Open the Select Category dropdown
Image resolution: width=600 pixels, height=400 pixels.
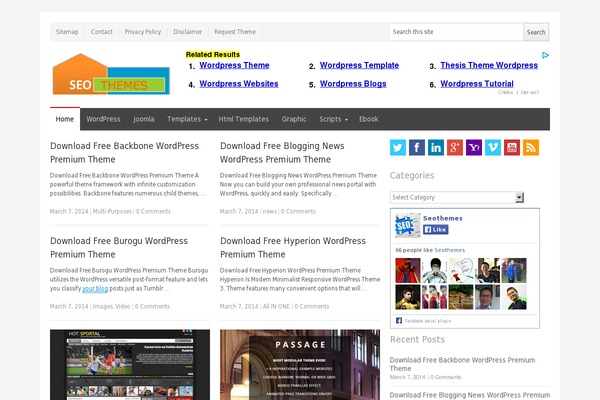tap(457, 197)
